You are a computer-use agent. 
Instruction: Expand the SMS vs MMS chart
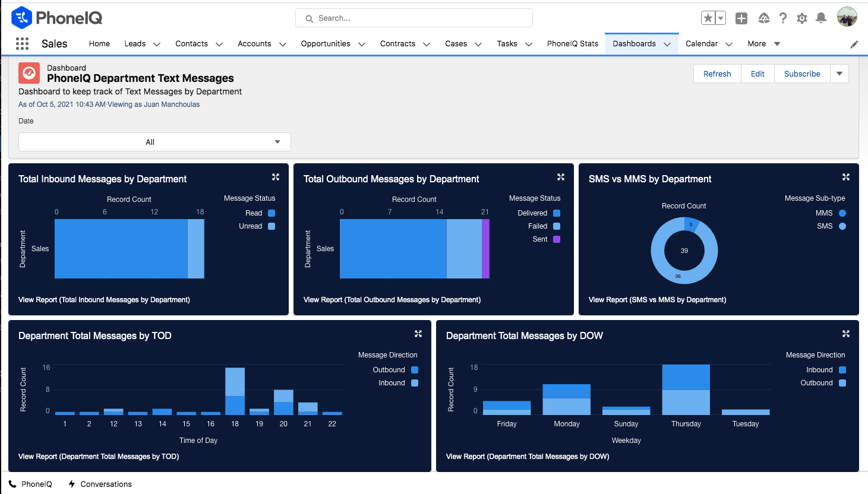(x=846, y=177)
